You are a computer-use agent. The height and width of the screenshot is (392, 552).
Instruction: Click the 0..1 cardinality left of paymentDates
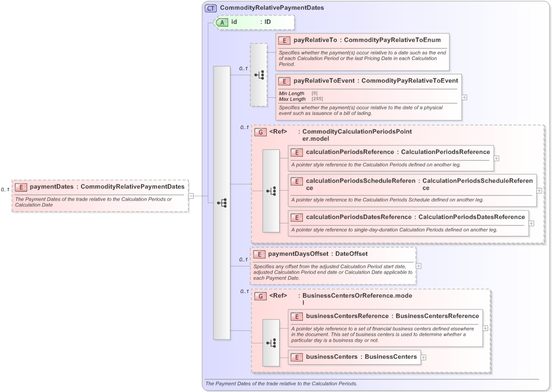pyautogui.click(x=5, y=189)
